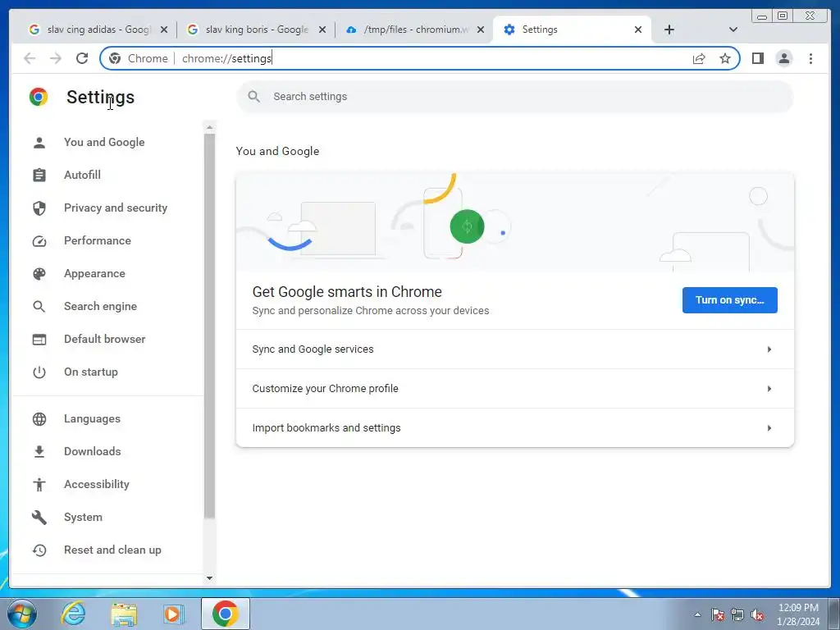840x630 pixels.
Task: Open Search engine settings section
Action: [100, 307]
